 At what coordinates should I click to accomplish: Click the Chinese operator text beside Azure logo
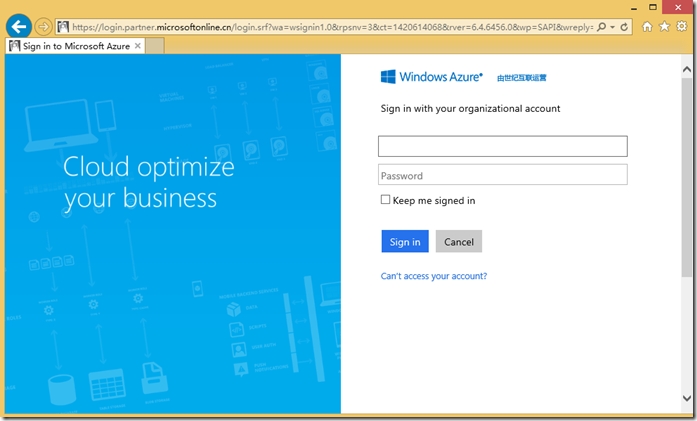coord(521,78)
